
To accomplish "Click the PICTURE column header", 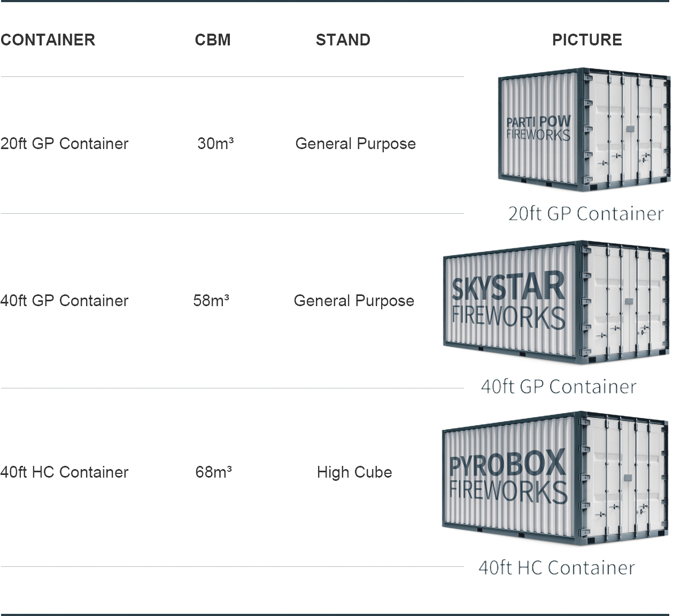I will click(587, 40).
